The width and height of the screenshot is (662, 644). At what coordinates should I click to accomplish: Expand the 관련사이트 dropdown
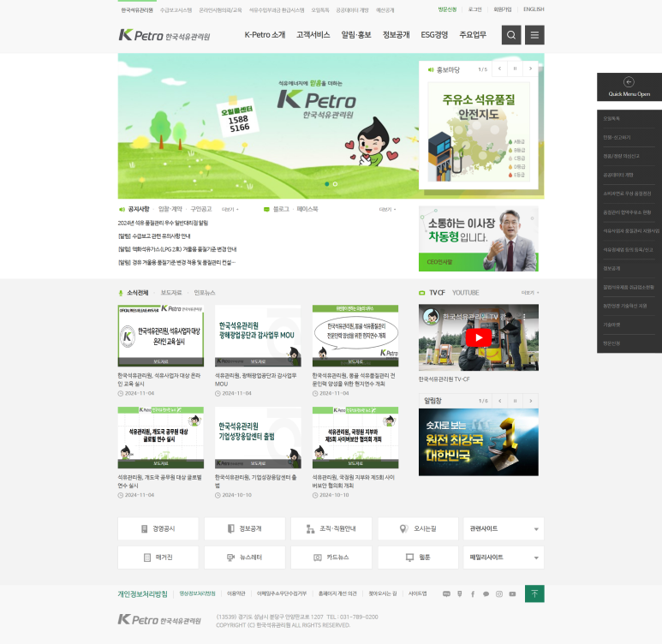[504, 528]
